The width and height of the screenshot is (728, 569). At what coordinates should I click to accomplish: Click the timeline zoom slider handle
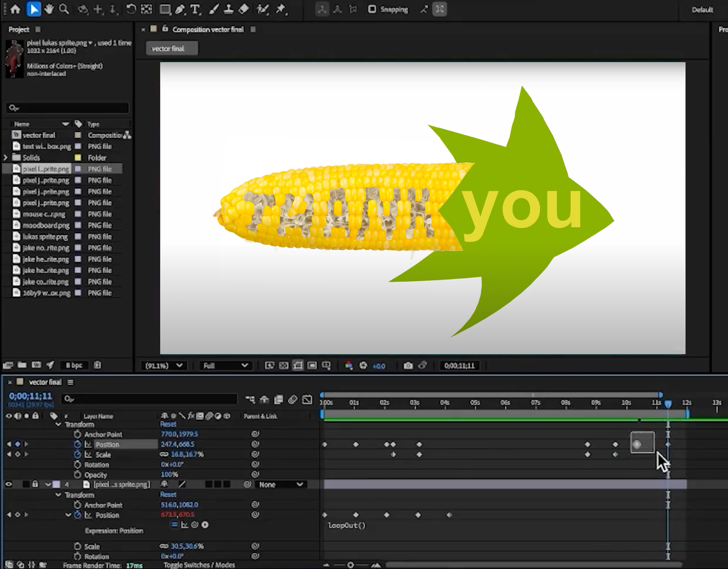pyautogui.click(x=350, y=565)
